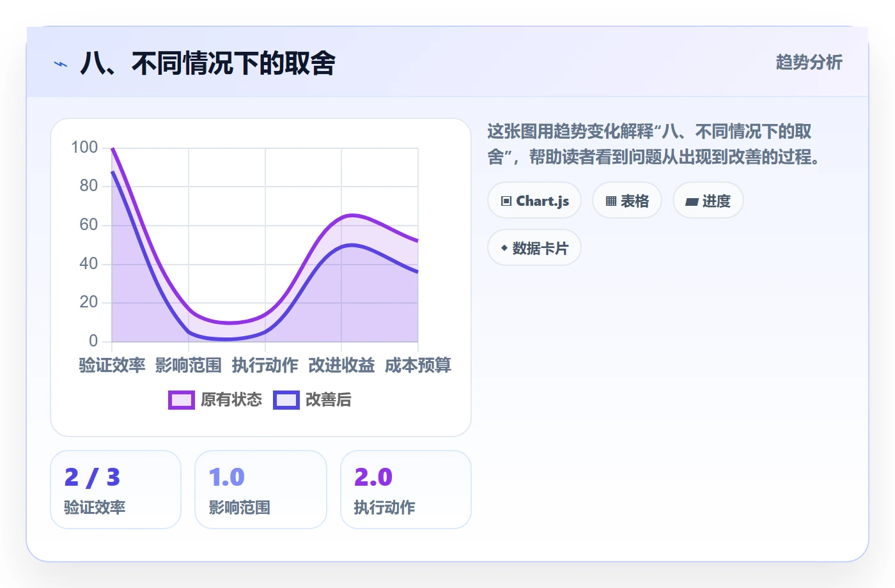Click the 原有状态 legend text
Viewport: 895px width, 588px height.
pyautogui.click(x=231, y=400)
